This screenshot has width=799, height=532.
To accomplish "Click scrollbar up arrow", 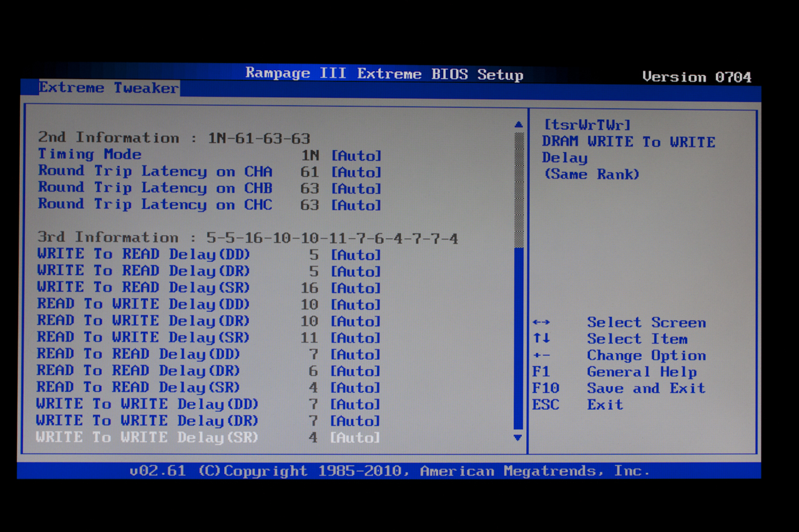I will click(518, 125).
